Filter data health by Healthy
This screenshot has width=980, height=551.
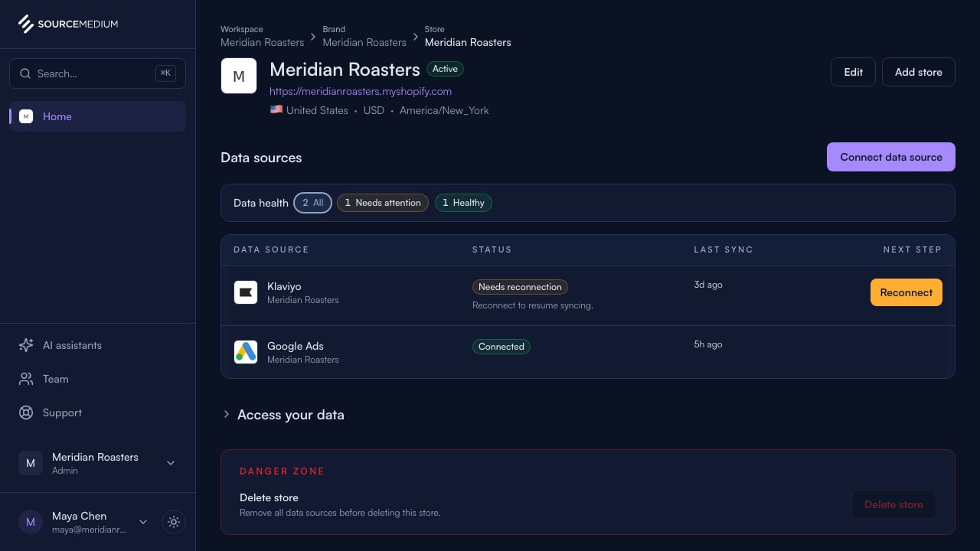pos(463,203)
